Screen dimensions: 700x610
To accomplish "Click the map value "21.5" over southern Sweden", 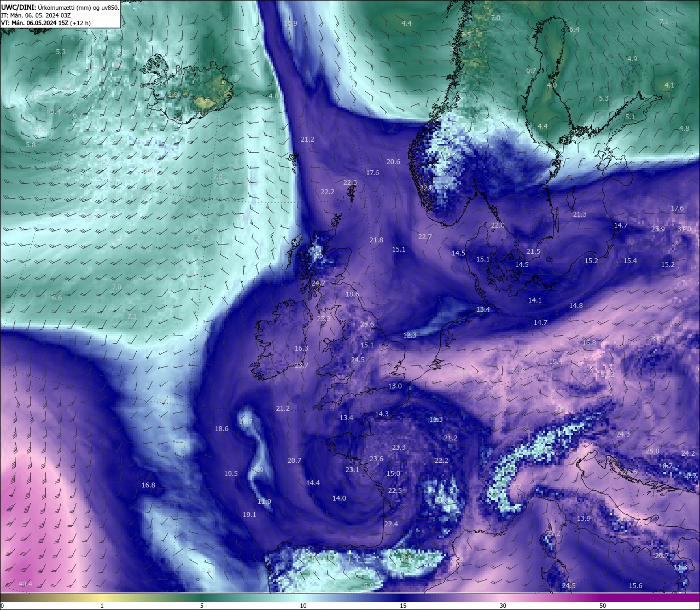I will click(533, 251).
